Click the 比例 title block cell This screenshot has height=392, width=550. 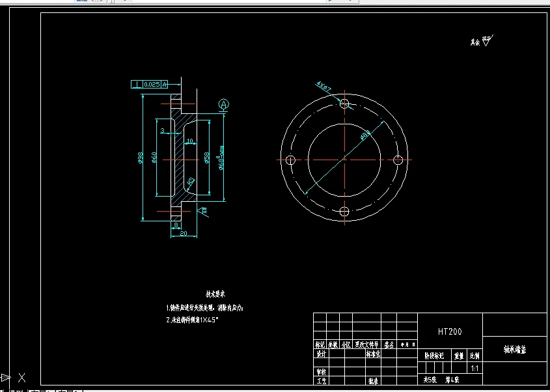[475, 356]
